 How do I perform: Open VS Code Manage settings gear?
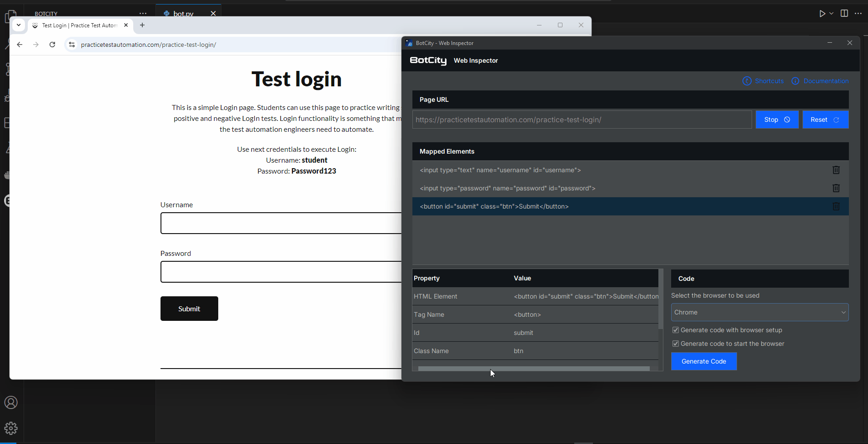coord(11,428)
